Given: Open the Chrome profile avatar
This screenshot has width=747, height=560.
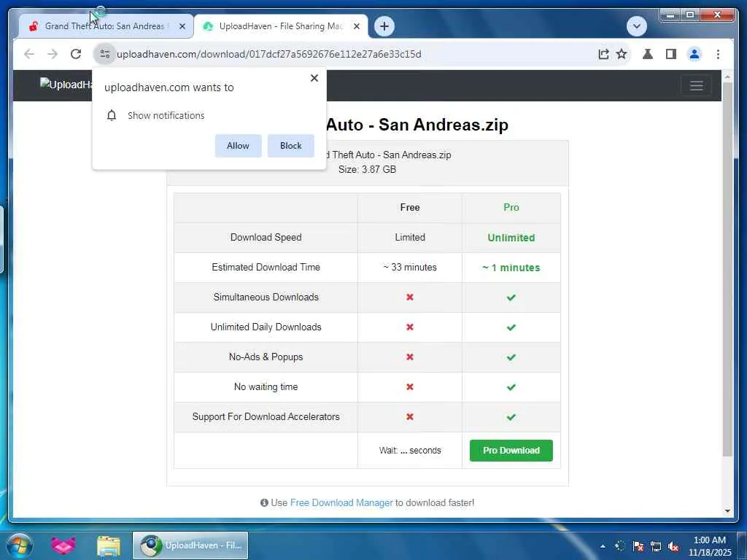Looking at the screenshot, I should coord(694,54).
